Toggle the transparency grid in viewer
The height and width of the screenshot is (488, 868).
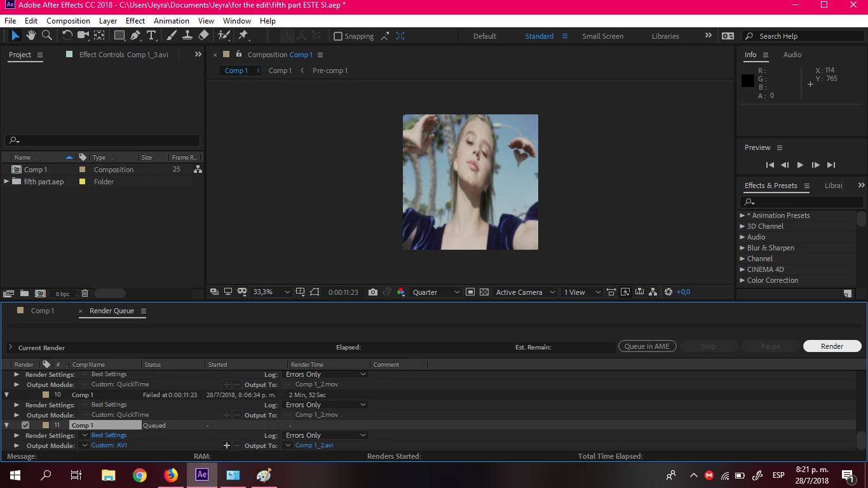tap(484, 292)
